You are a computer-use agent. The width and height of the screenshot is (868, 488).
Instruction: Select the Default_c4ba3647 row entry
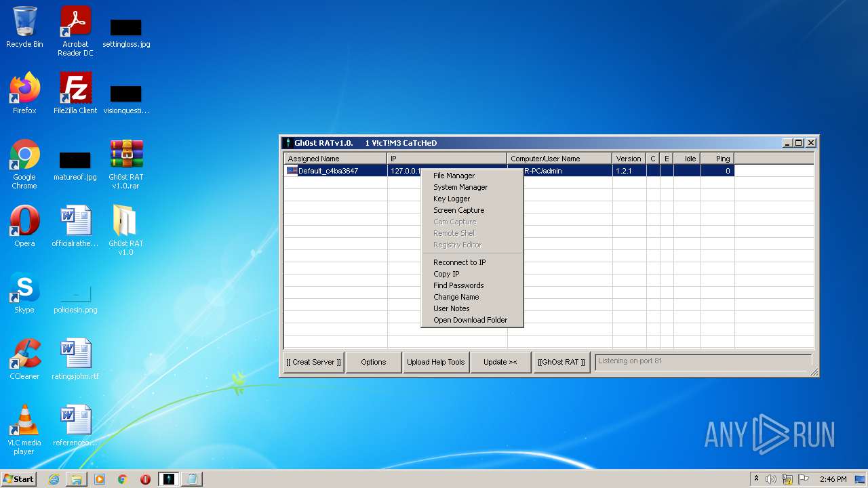(328, 171)
